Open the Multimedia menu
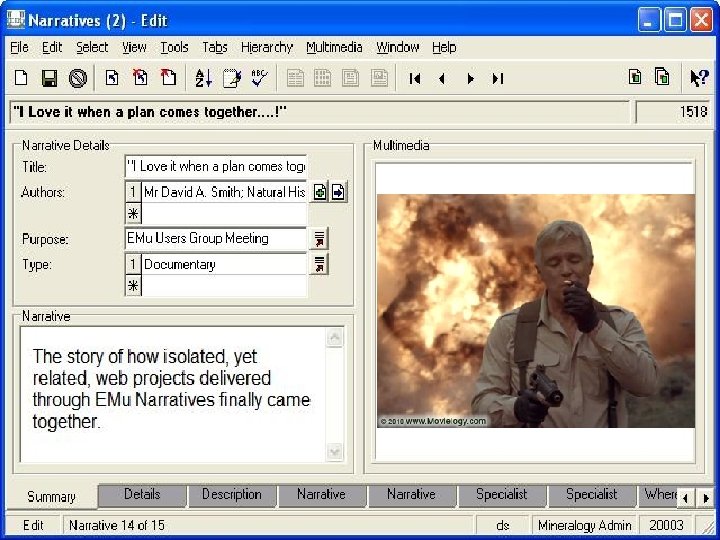This screenshot has height=540, width=720. pyautogui.click(x=334, y=47)
